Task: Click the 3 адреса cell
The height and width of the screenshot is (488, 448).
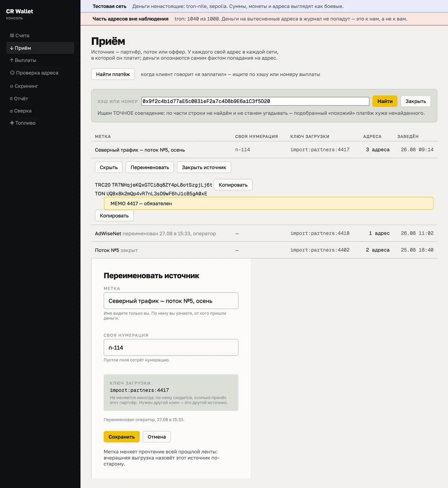Action: pos(378,150)
